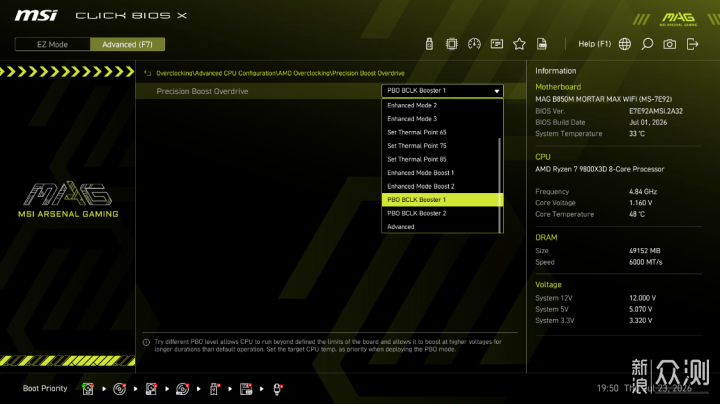This screenshot has height=404, width=720.
Task: Select Advanced (F7) mode
Action: (x=127, y=45)
